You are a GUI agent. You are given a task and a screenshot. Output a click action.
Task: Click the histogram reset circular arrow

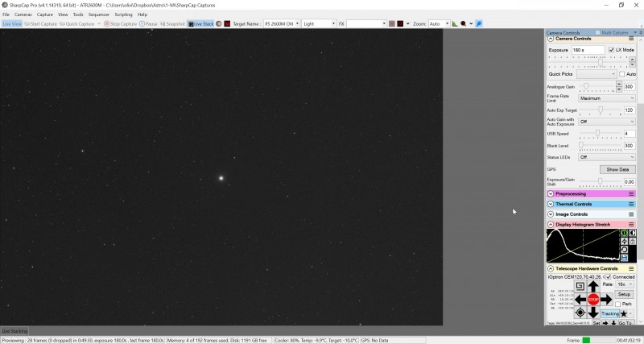(624, 250)
